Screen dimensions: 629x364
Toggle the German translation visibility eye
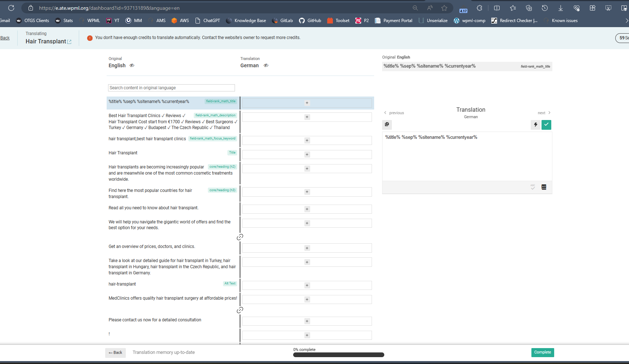(266, 65)
